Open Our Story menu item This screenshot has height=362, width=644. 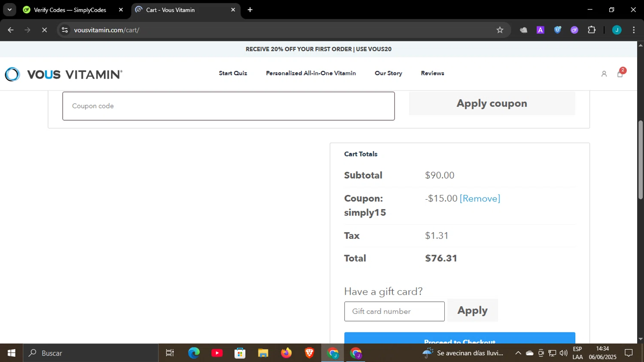coord(389,73)
